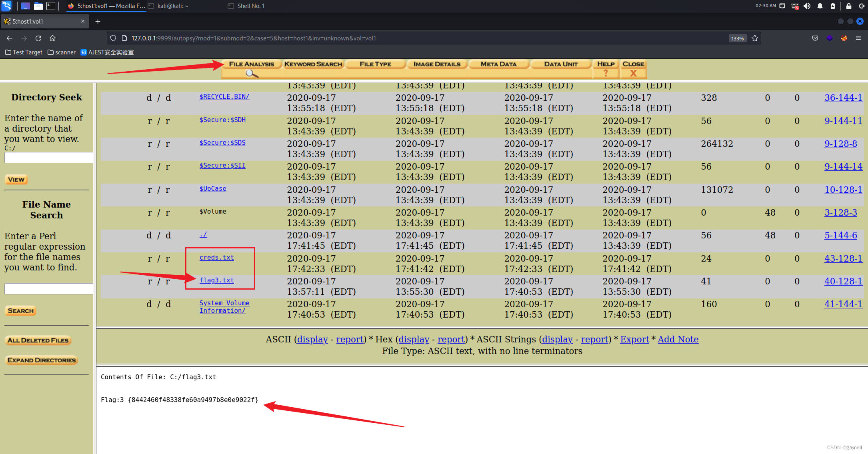Image resolution: width=868 pixels, height=454 pixels.
Task: Open the Meta Data view
Action: click(498, 64)
